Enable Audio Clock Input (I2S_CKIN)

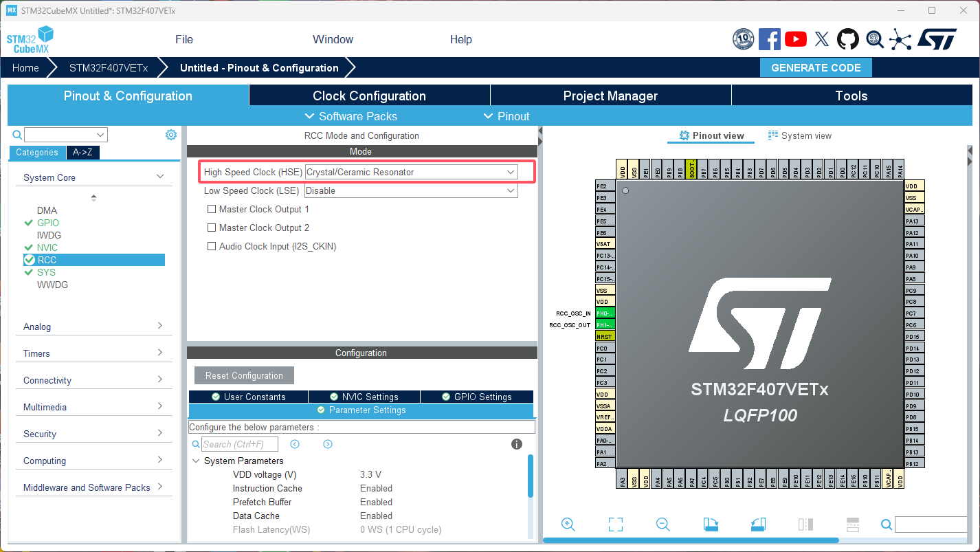pos(212,246)
